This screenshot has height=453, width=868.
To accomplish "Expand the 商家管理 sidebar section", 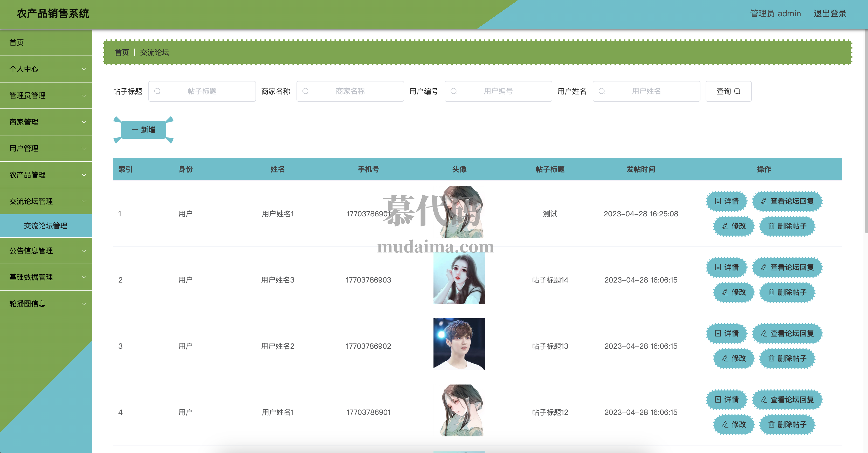I will (84, 122).
